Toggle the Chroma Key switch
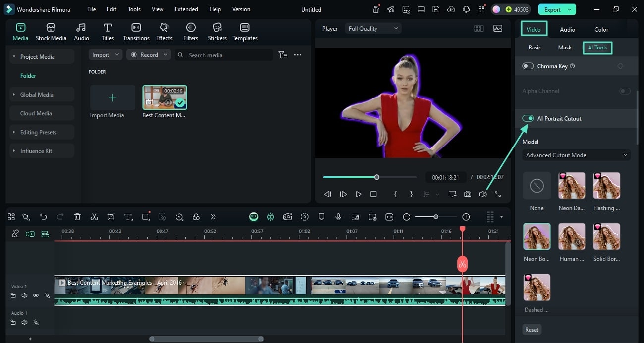 coord(528,66)
